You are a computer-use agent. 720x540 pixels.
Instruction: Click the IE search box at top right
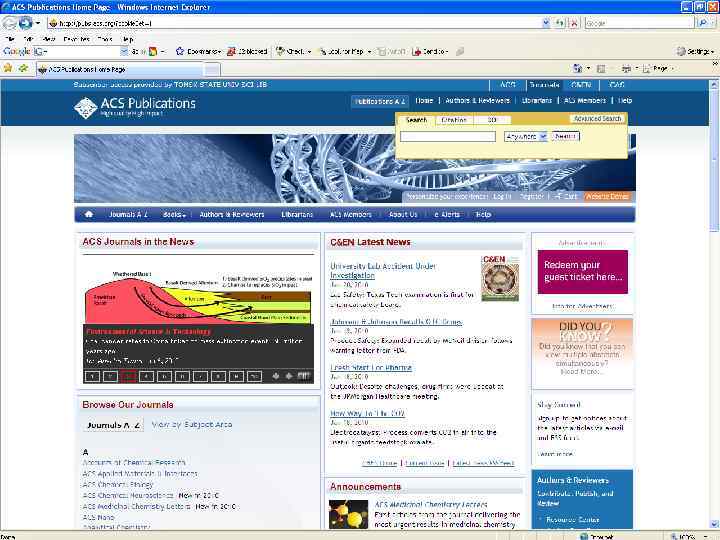coord(639,22)
